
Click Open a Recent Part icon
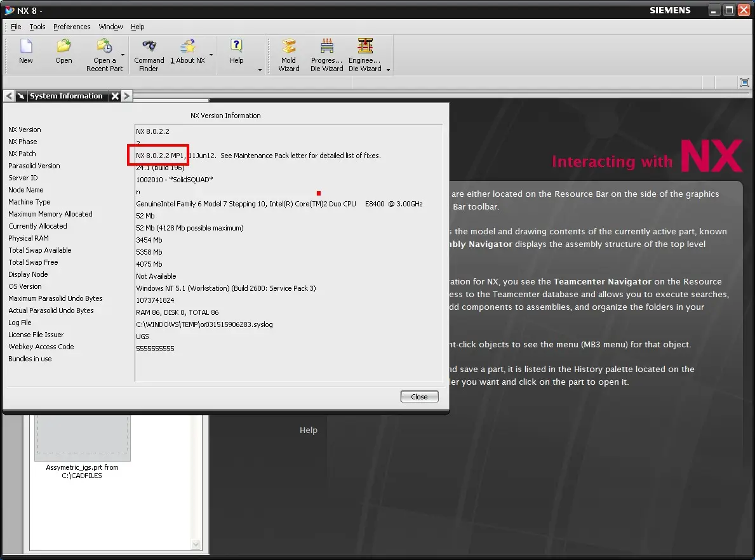(x=104, y=55)
